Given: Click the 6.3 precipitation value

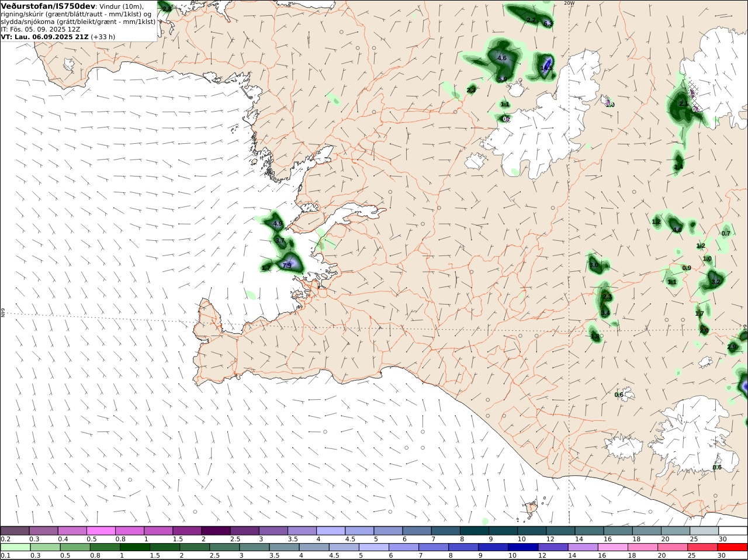Looking at the screenshot, I should pos(548,23).
